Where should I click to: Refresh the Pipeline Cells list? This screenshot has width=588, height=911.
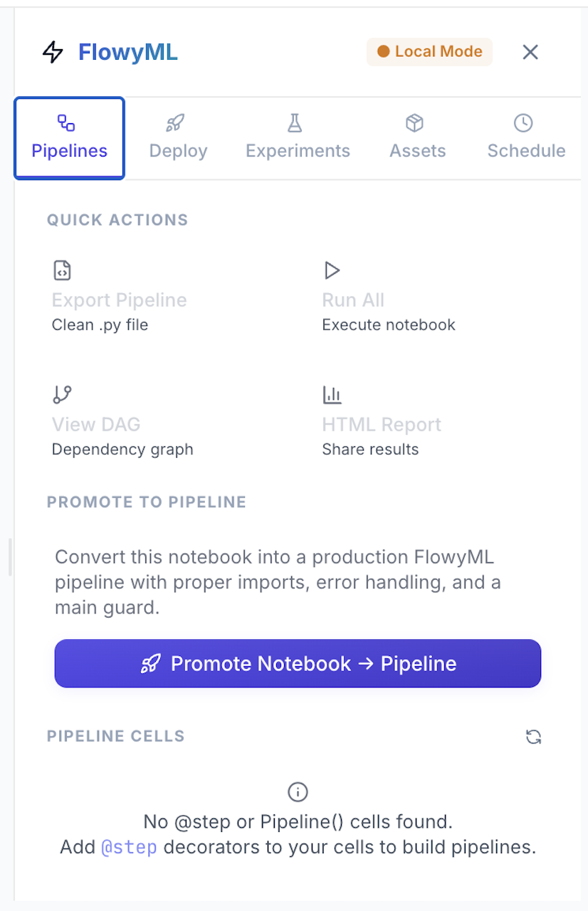(x=533, y=737)
